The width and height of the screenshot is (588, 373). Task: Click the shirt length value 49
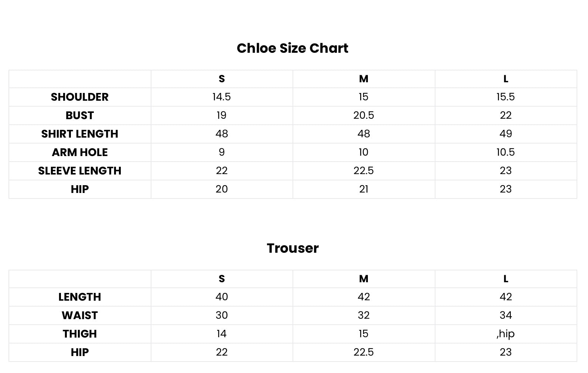[x=505, y=134]
